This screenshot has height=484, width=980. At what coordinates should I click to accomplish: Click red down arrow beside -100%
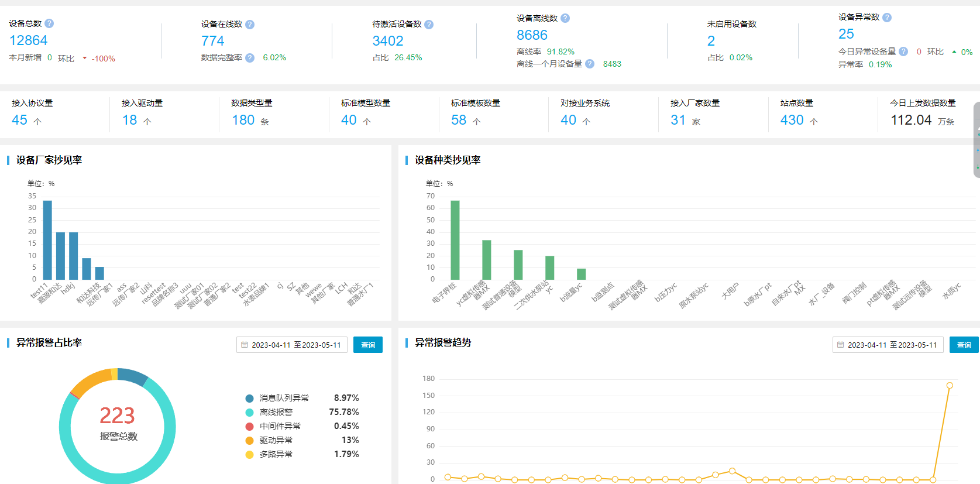85,58
